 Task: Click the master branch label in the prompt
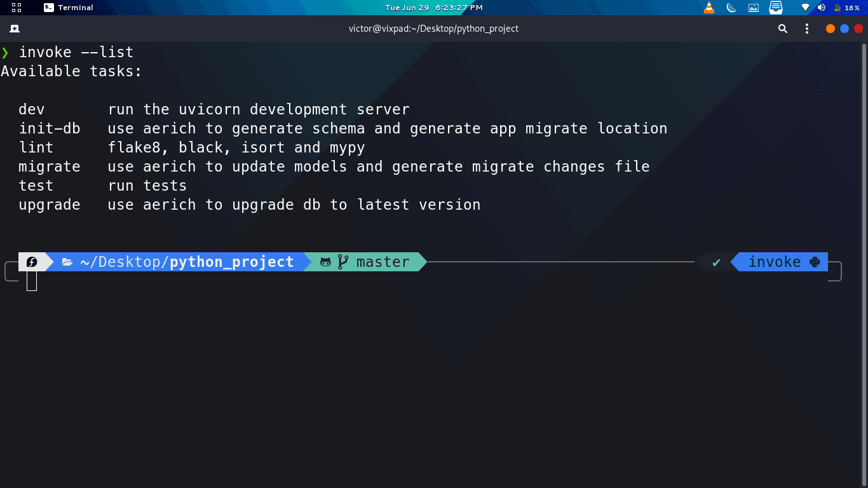[383, 261]
